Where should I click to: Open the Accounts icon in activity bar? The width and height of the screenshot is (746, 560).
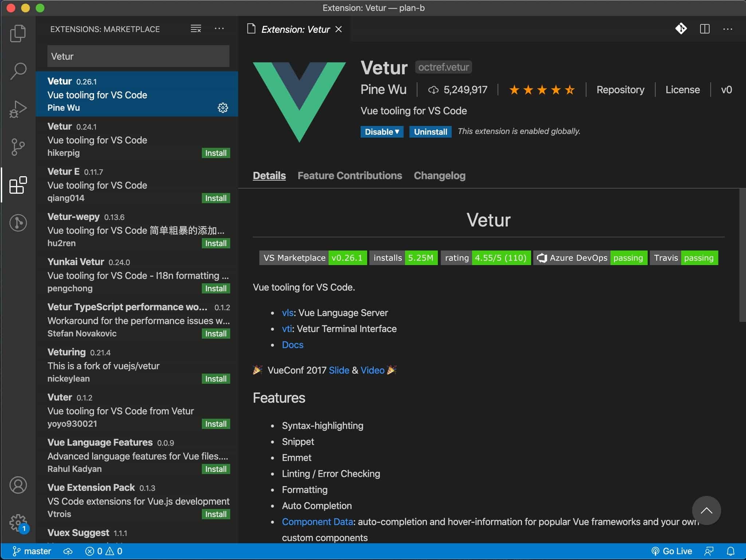(18, 485)
